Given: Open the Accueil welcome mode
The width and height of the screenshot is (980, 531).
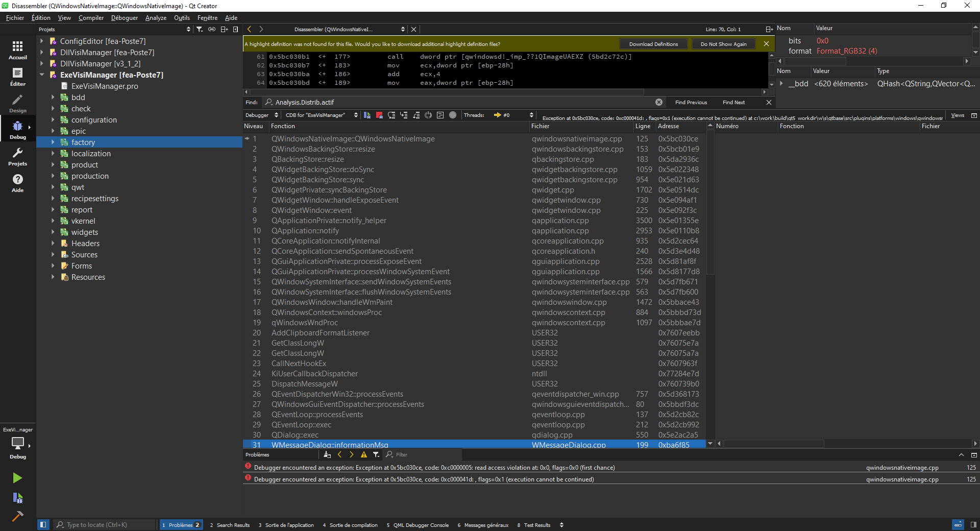Looking at the screenshot, I should click(x=17, y=50).
